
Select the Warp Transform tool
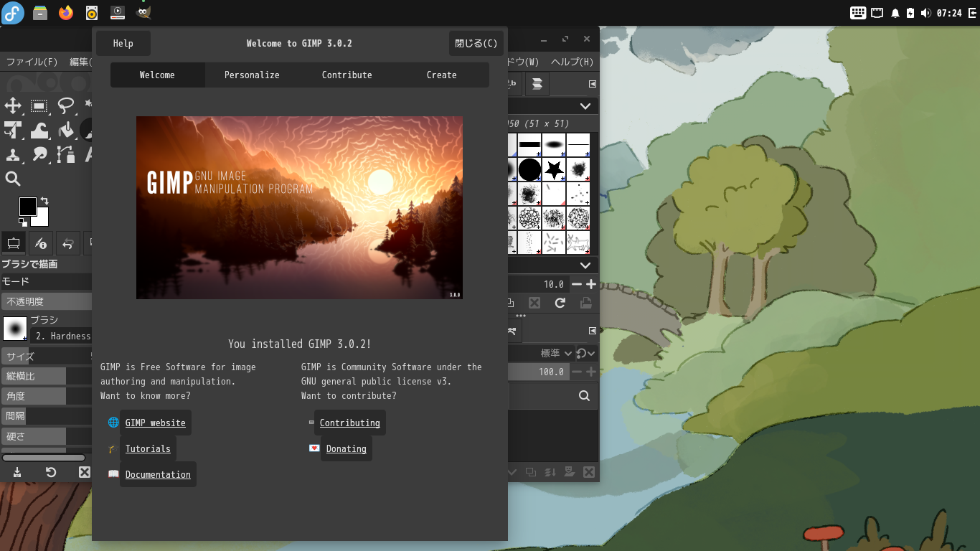point(39,130)
